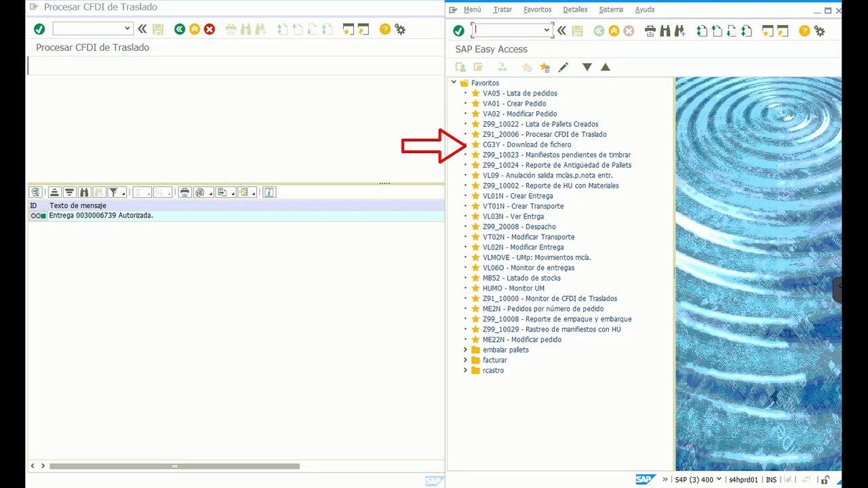Click horizontal scrollbar in Procesar CFDI window

(x=174, y=466)
